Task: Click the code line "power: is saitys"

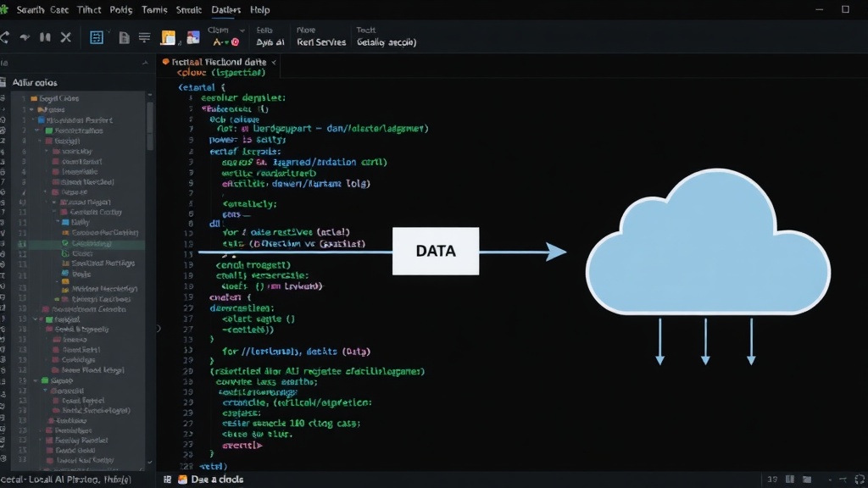Action: [x=248, y=140]
